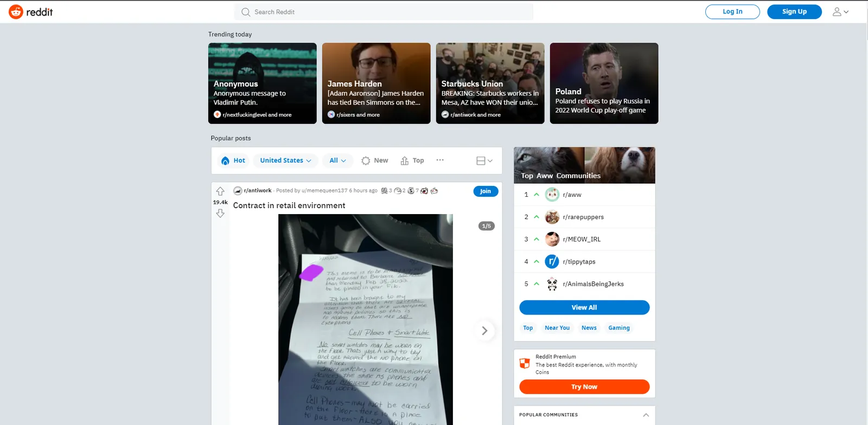Click the r/antiwork subreddit avatar icon
This screenshot has width=868, height=425.
point(238,191)
